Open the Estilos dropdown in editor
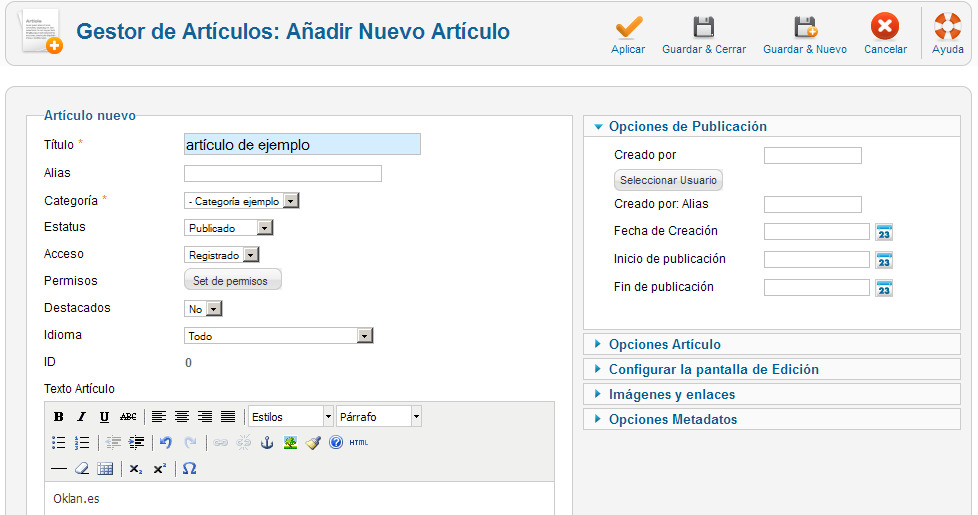Screen dimensions: 978x515 coord(291,416)
